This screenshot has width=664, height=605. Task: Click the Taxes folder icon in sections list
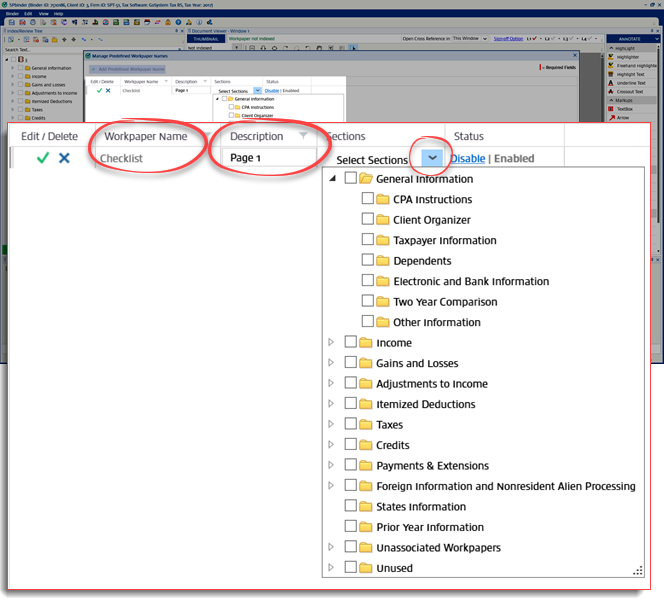pos(365,424)
